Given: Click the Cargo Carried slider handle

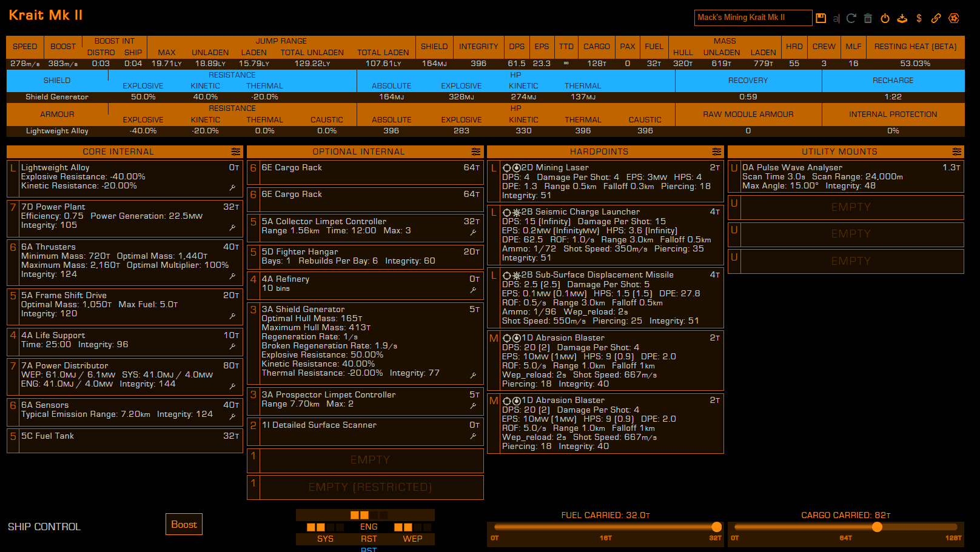Looking at the screenshot, I should [877, 527].
